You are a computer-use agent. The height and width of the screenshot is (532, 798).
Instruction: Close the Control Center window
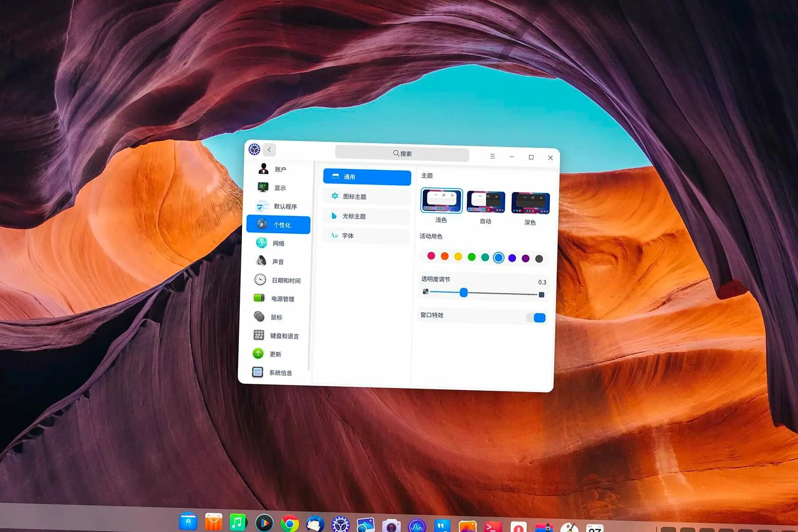point(550,158)
